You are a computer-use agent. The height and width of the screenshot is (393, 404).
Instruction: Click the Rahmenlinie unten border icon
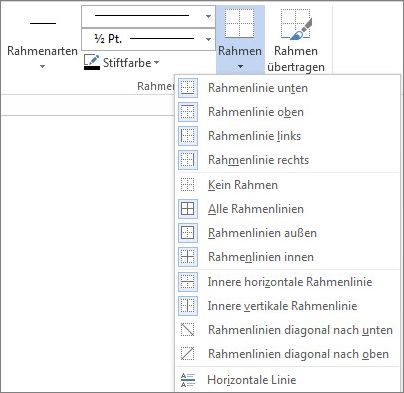coord(188,88)
